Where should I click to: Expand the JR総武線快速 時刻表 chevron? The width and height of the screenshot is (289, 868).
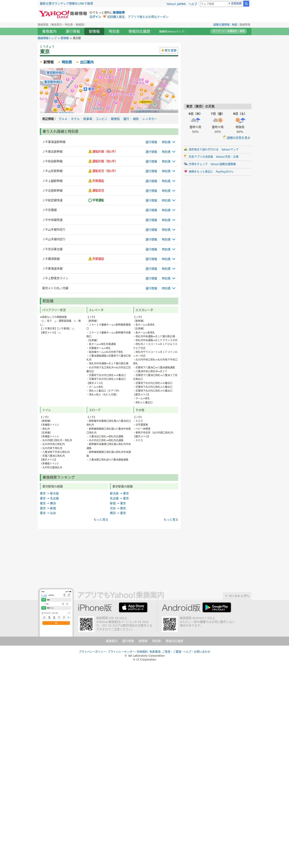tap(174, 200)
